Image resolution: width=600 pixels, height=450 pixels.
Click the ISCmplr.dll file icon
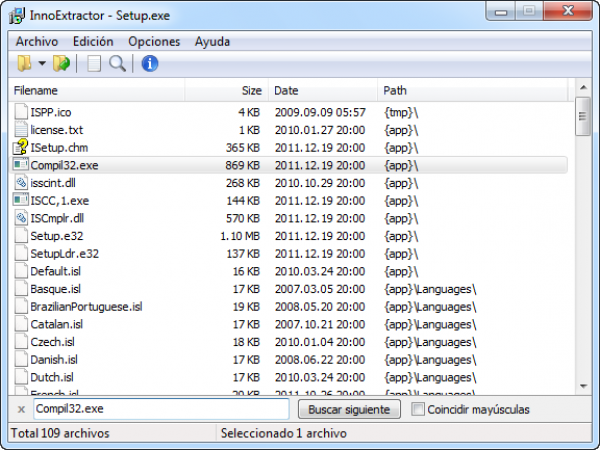tap(21, 218)
